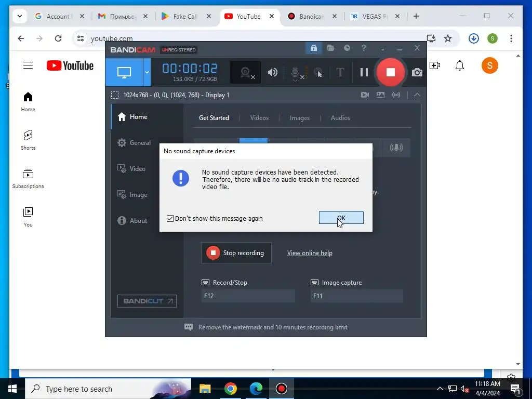532x399 pixels.
Task: Open the YouTube hamburger menu
Action: pyautogui.click(x=28, y=65)
